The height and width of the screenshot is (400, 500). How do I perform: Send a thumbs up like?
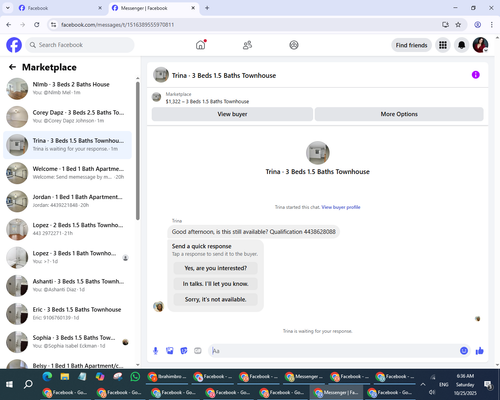click(x=479, y=351)
